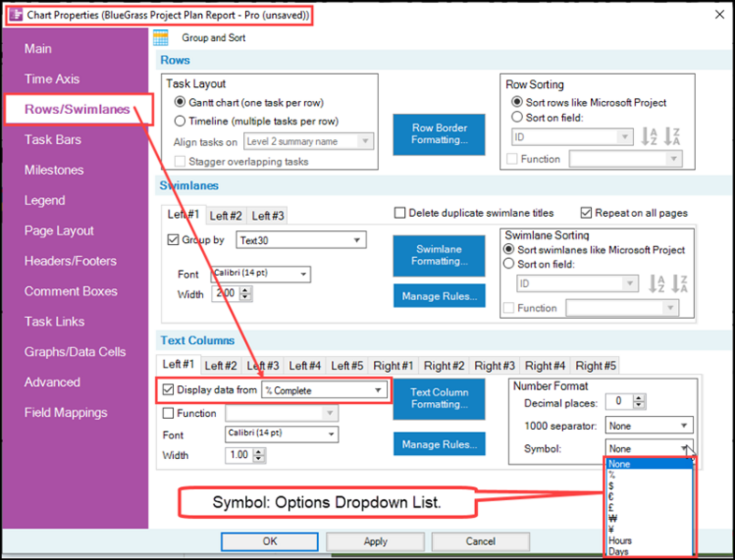Toggle the swimlane Group by checkbox
The image size is (735, 560).
173,239
